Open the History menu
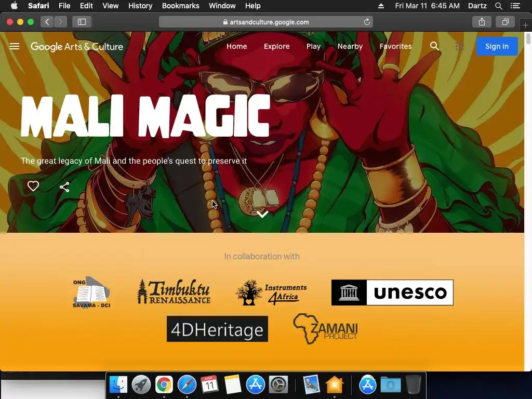Image resolution: width=532 pixels, height=399 pixels. pyautogui.click(x=140, y=6)
